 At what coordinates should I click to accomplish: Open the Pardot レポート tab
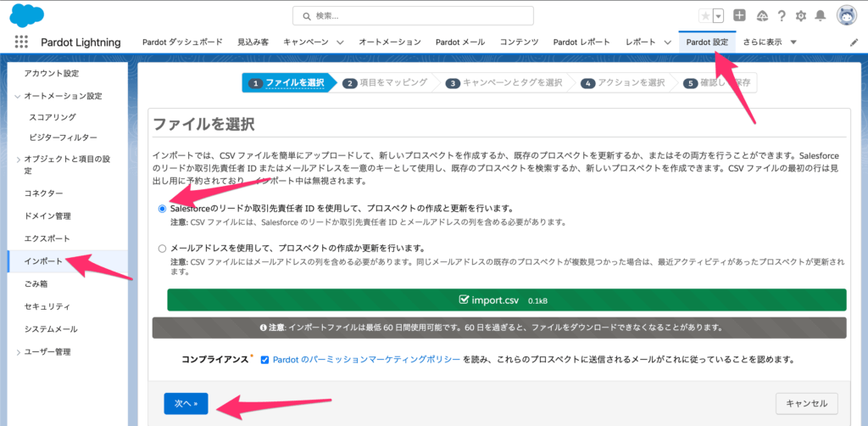coord(581,42)
